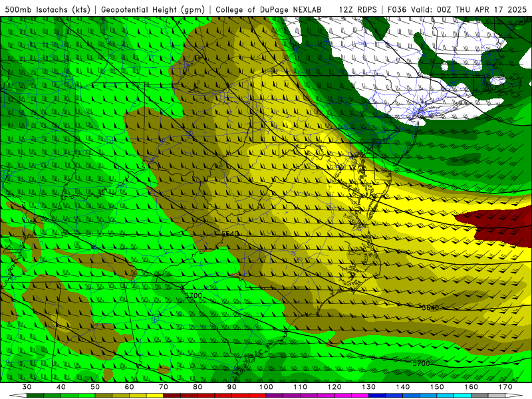532x399 pixels.
Task: Click the 60 value on the color scale
Action: [x=130, y=387]
